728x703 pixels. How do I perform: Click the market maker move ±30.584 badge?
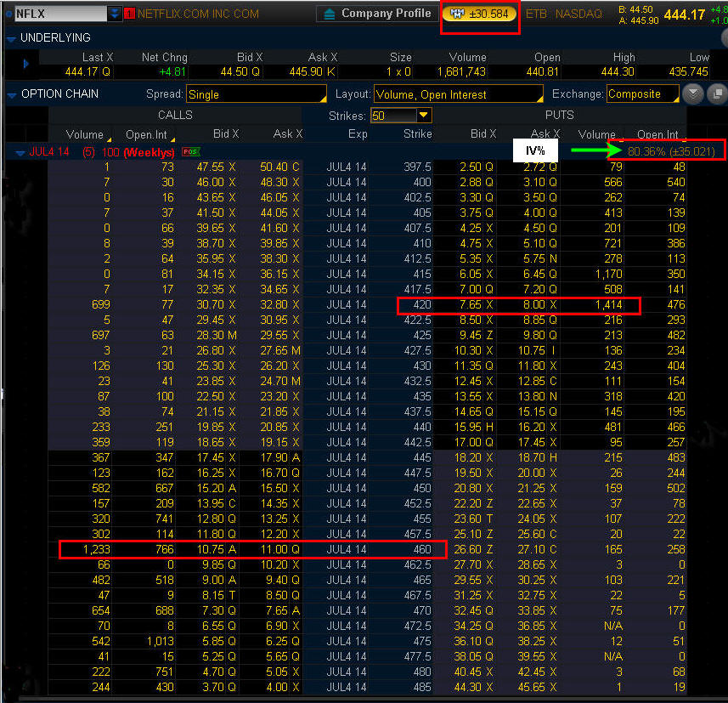pyautogui.click(x=480, y=14)
